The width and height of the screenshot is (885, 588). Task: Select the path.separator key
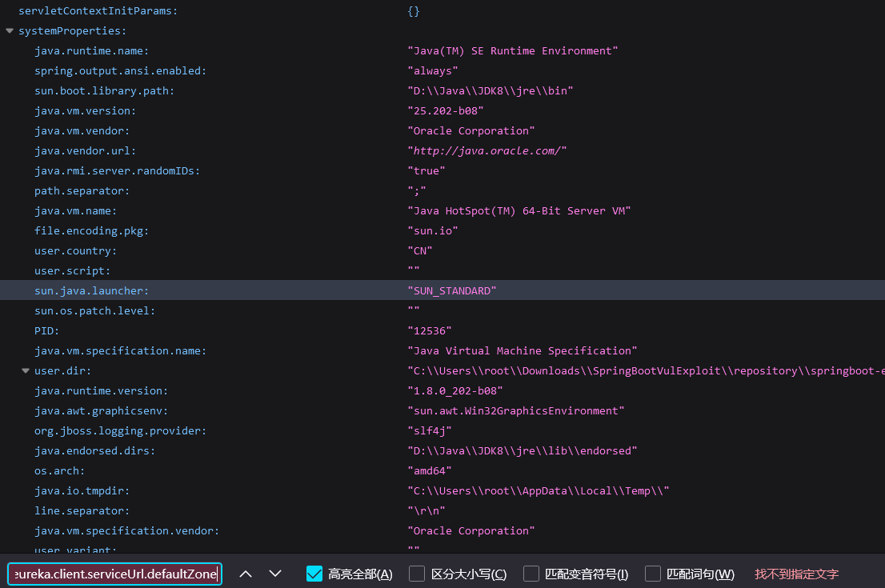82,190
